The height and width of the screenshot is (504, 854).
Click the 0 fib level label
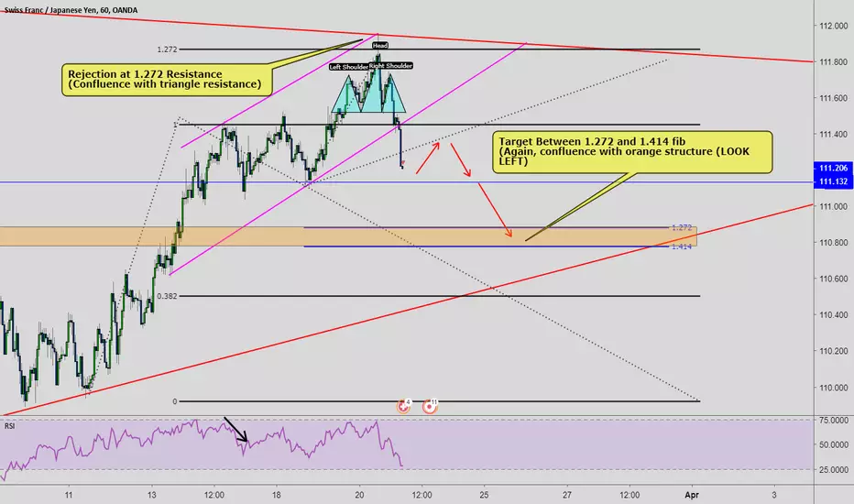tap(175, 401)
